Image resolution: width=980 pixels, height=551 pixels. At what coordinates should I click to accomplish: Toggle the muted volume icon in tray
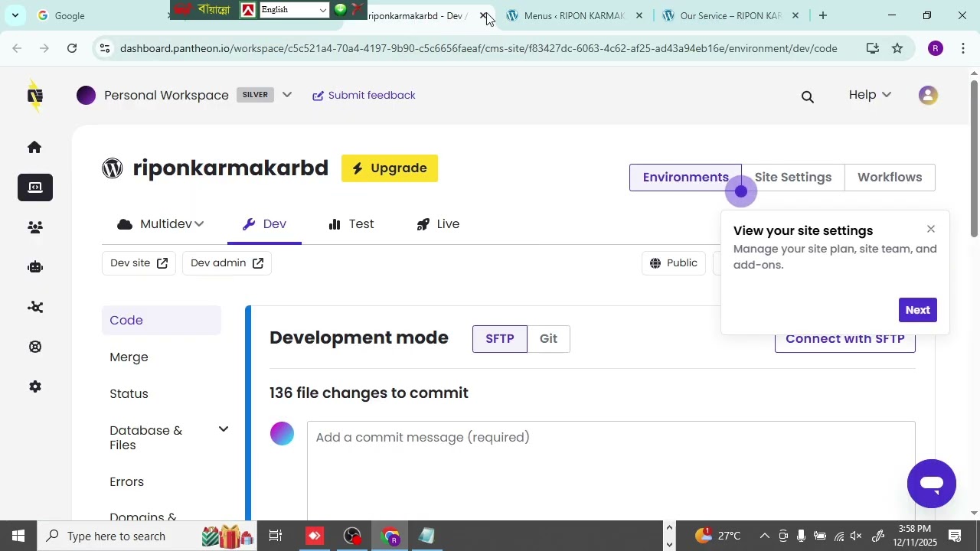(x=857, y=536)
